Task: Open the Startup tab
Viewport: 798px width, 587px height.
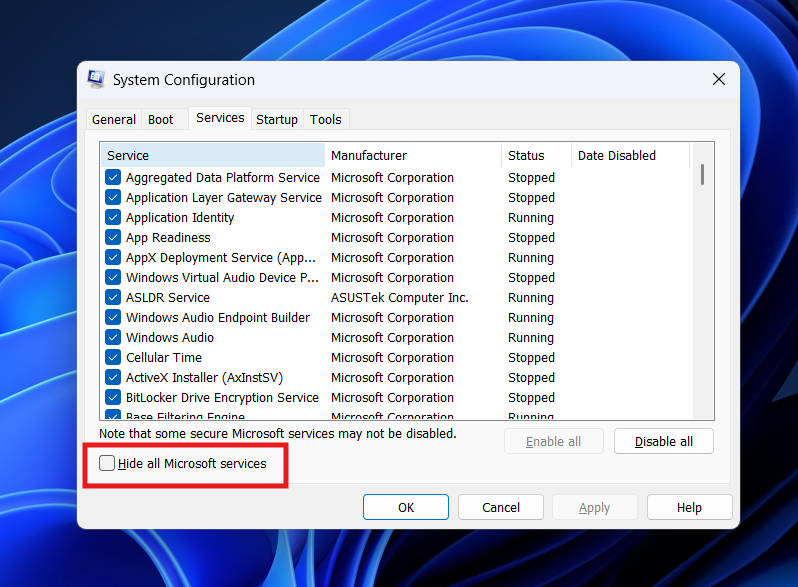Action: 277,120
